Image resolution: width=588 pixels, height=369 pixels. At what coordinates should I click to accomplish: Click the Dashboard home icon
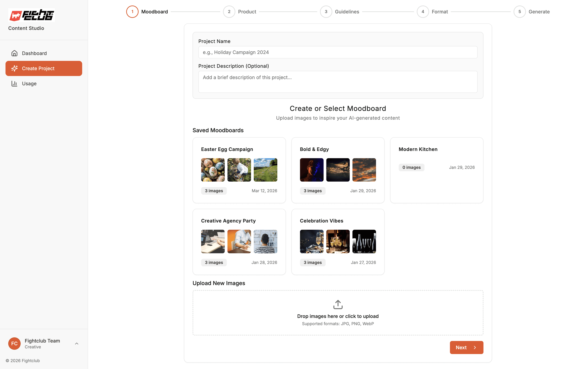(x=14, y=53)
